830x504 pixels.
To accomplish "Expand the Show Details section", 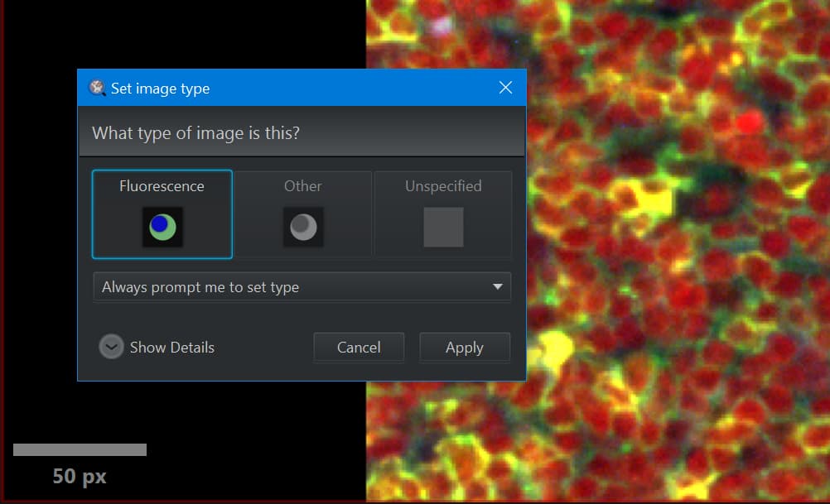I will click(x=156, y=347).
